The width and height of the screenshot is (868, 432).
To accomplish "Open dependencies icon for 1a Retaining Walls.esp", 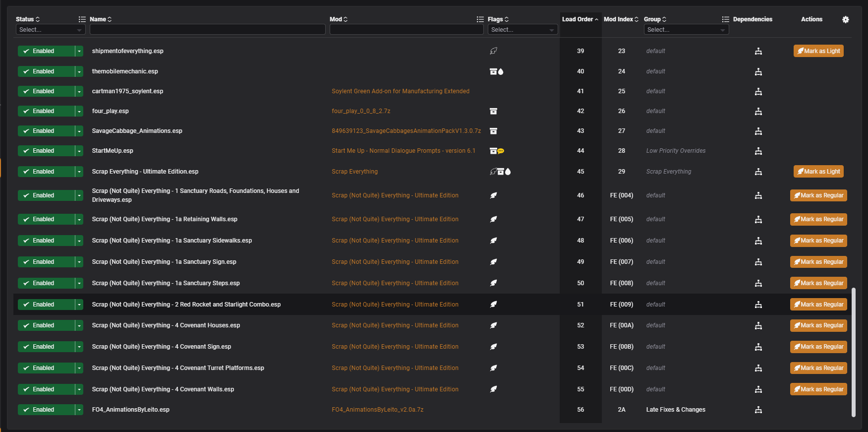I will tap(758, 219).
